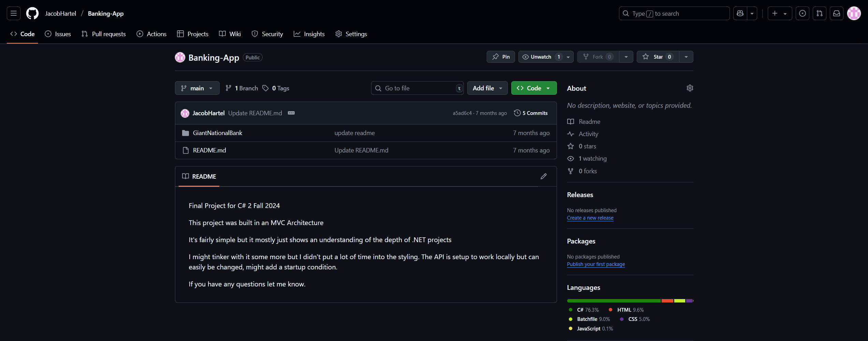Image resolution: width=868 pixels, height=341 pixels.
Task: Click the GitHub logo home icon
Action: click(32, 13)
